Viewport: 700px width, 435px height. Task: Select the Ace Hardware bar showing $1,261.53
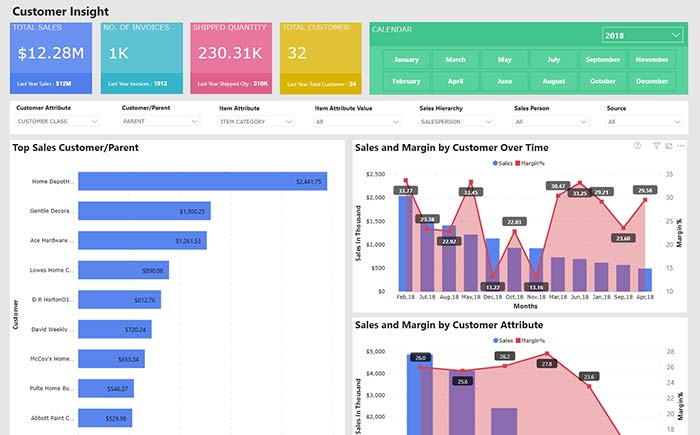click(x=142, y=240)
